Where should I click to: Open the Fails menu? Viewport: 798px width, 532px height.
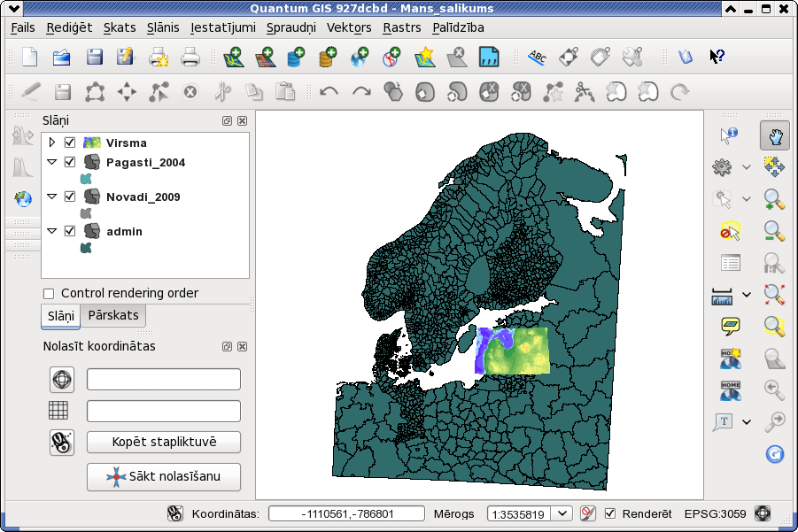(x=23, y=27)
